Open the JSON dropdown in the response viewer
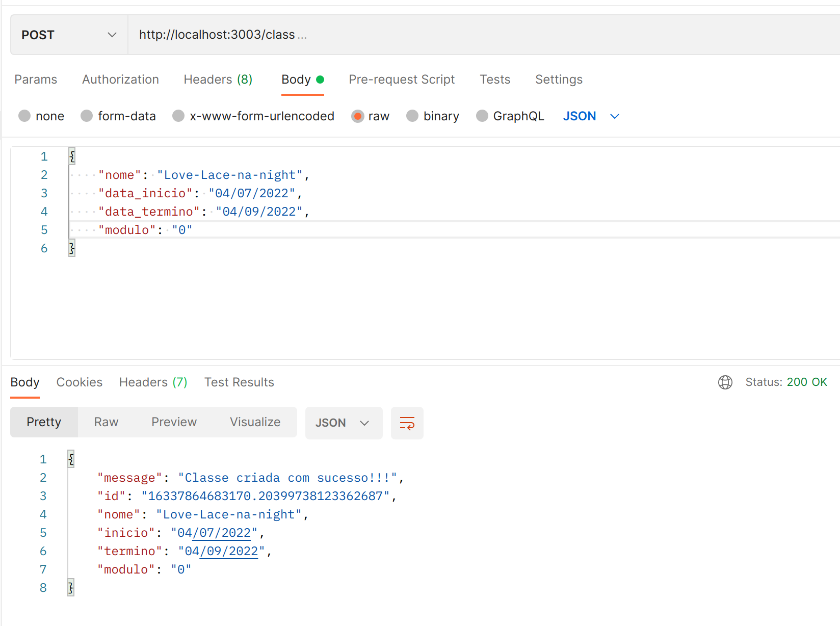The image size is (840, 626). coord(344,423)
